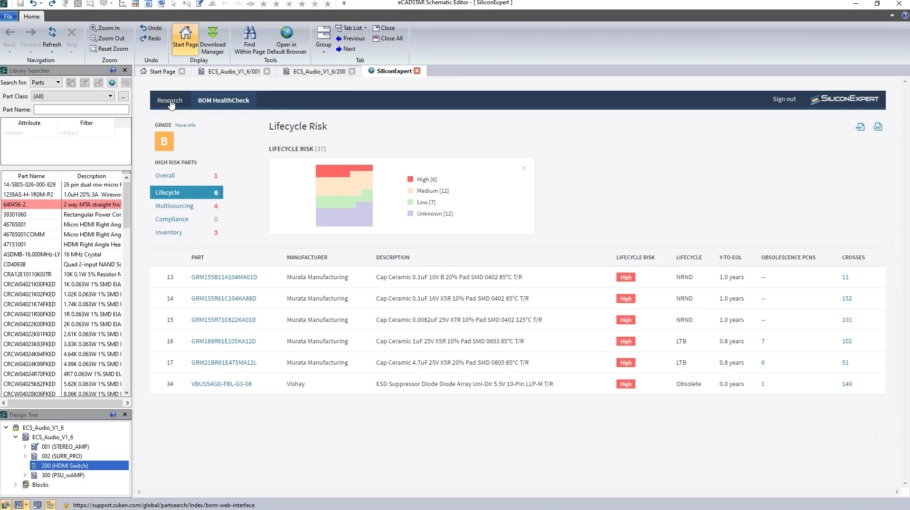910x510 pixels.
Task: Switch to the Start Page tab
Action: click(x=162, y=71)
